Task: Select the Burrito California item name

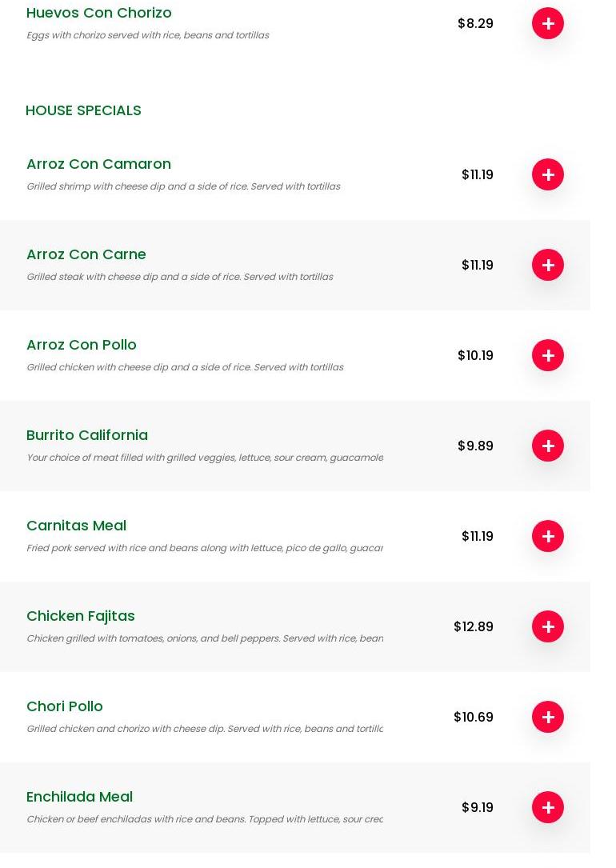Action: point(87,435)
